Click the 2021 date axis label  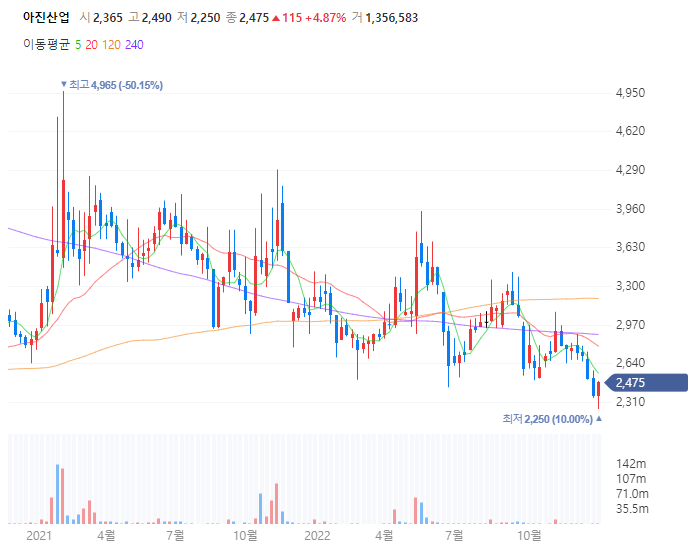39,536
